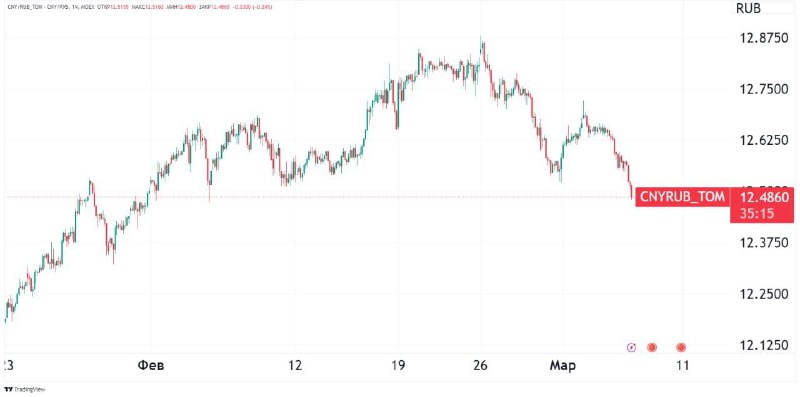Click the TradingView logo in the corner
Viewport: 800px width, 397px height.
click(x=23, y=389)
